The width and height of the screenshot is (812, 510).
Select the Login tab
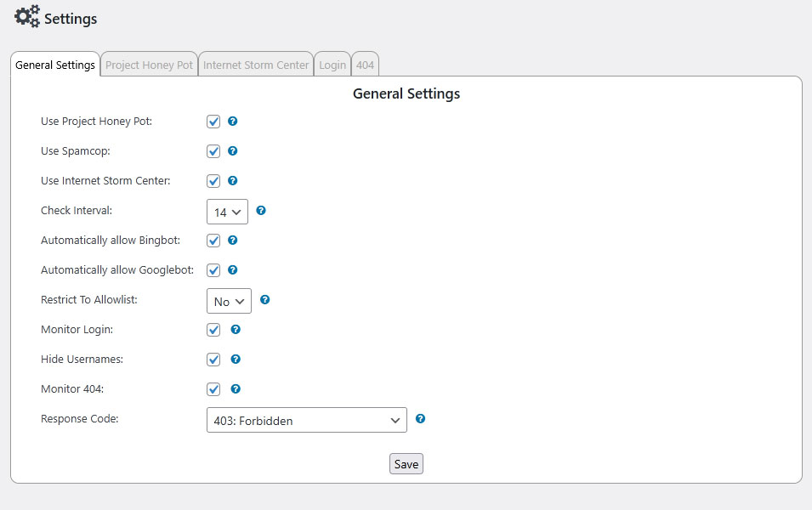pos(332,64)
